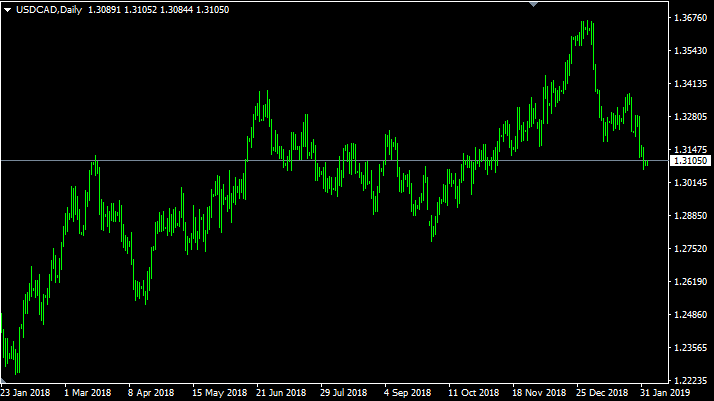This screenshot has width=714, height=401.
Task: Click the 8 Apr 2018 date label
Action: point(151,392)
